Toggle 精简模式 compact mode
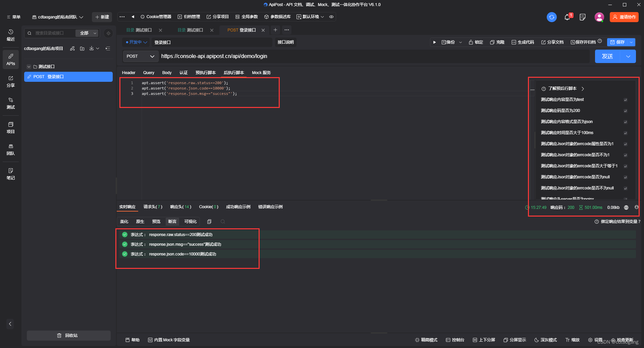This screenshot has height=348, width=644. tap(426, 340)
